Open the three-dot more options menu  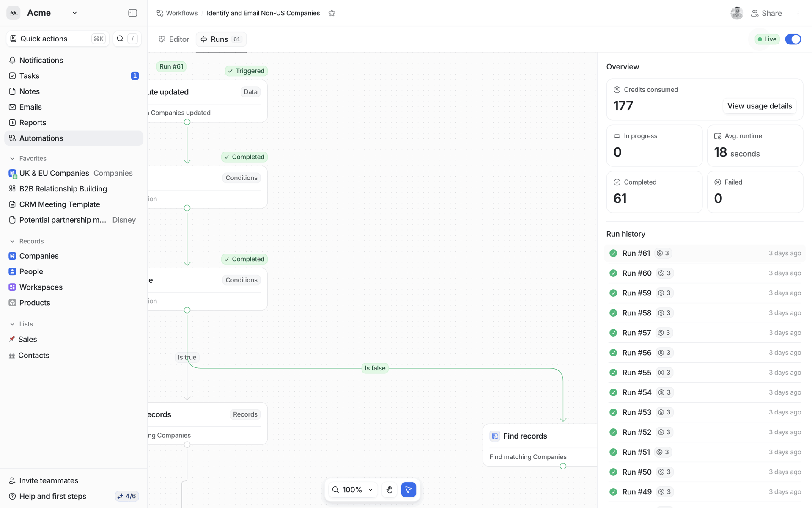[798, 13]
